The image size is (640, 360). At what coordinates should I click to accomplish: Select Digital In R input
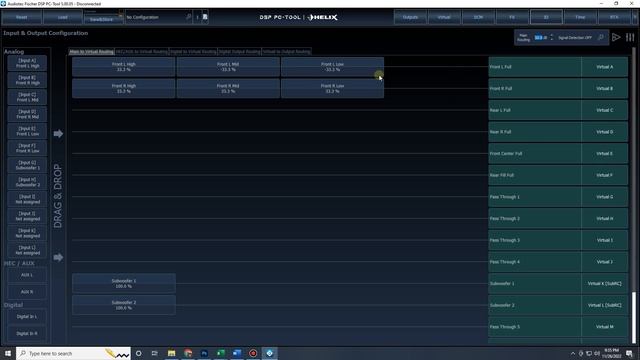27,333
